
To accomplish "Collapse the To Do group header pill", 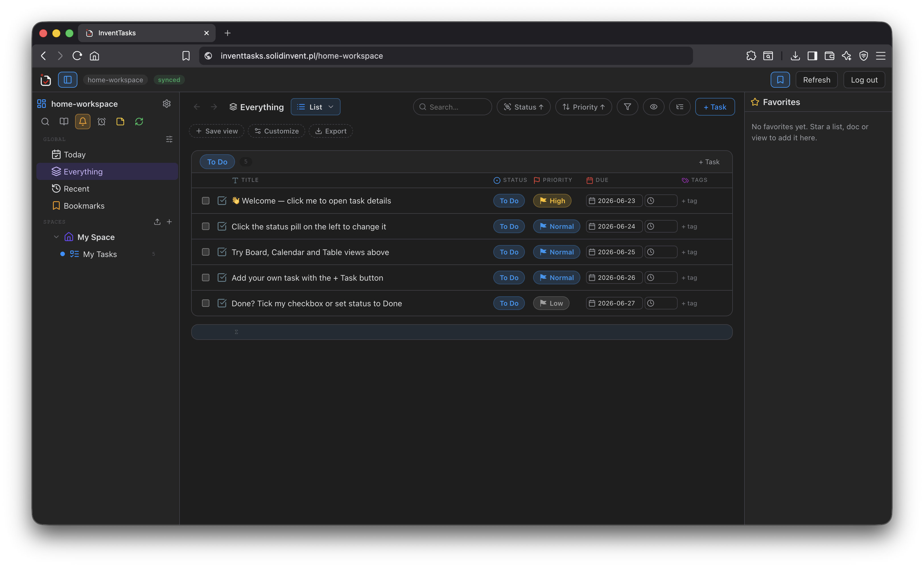I will 217,162.
